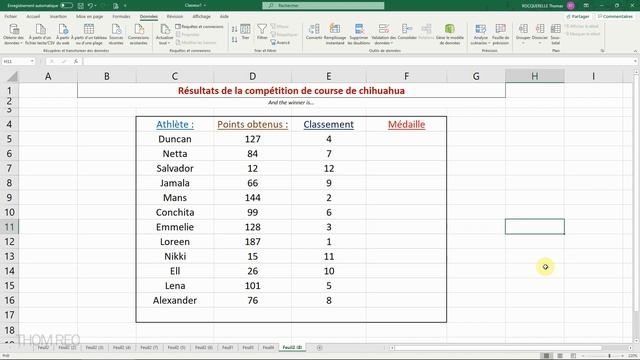Open the Grouper dropdown
The height and width of the screenshot is (360, 640).
(523, 34)
